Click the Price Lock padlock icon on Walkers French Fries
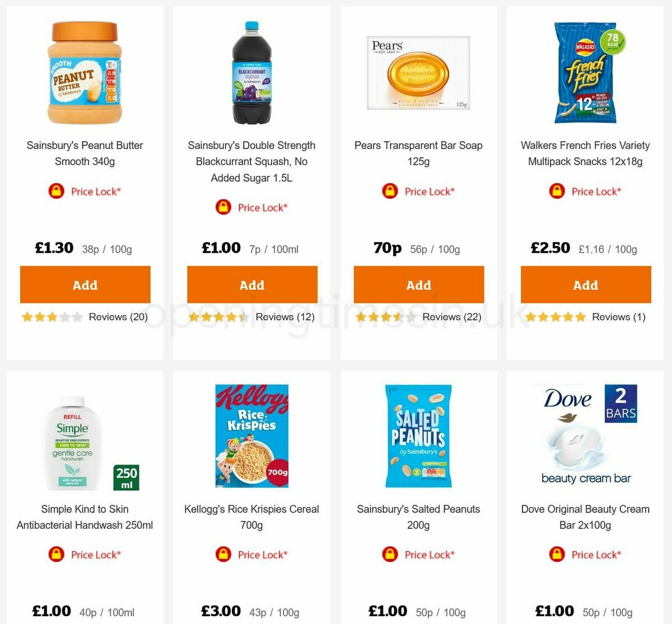Screen dimensions: 672x624 coord(556,191)
